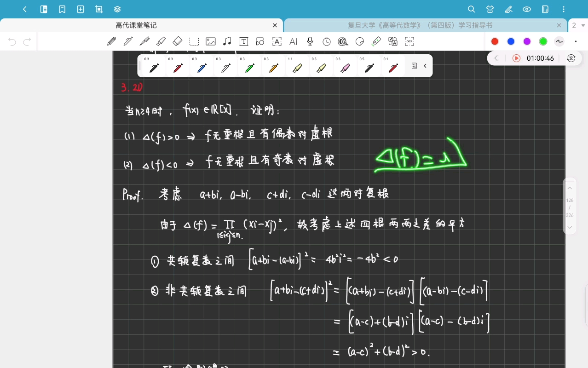Open the pen preset list settings icon

(x=414, y=66)
